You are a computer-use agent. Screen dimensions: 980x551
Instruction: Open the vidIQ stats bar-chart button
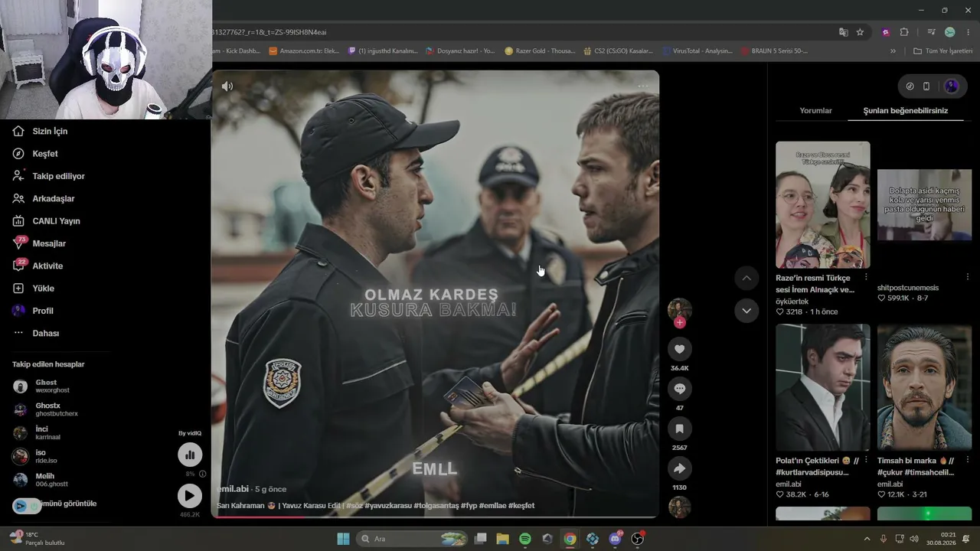[x=190, y=455]
